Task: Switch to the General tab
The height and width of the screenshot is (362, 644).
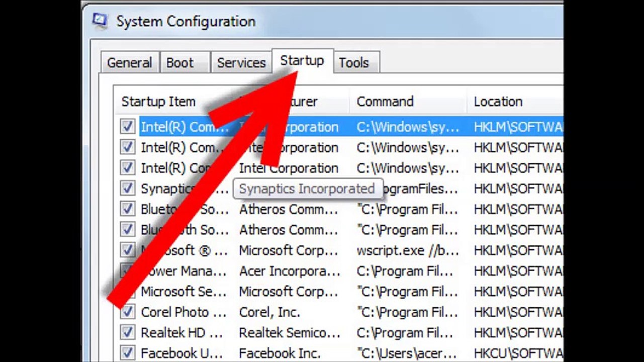Action: pyautogui.click(x=130, y=62)
